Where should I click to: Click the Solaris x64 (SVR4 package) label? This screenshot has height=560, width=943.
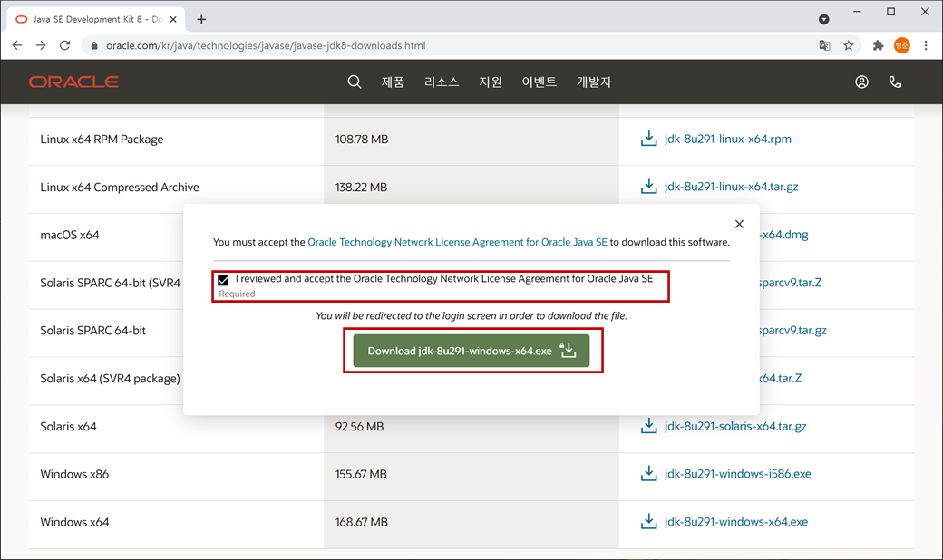(110, 379)
